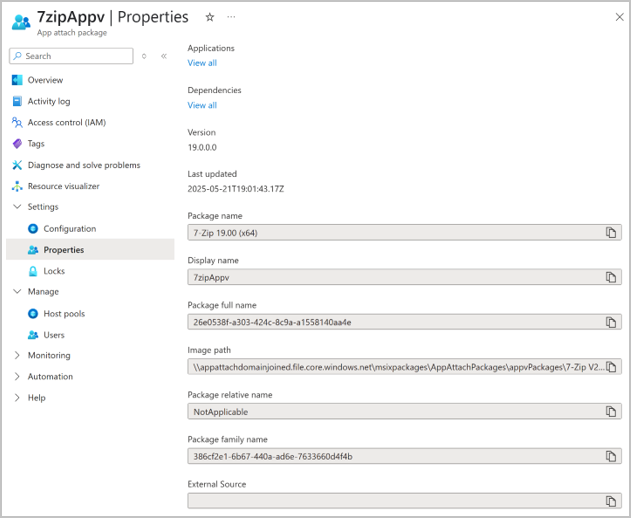Click the App attach package icon by title
Screen dimensions: 631x518
pyautogui.click(x=21, y=22)
